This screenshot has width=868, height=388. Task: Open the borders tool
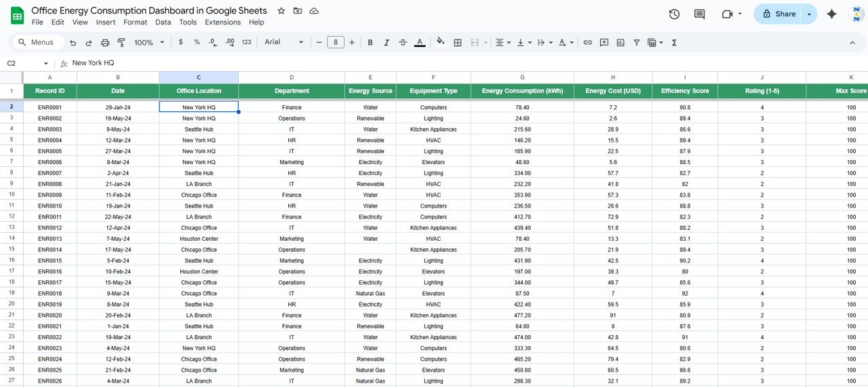(458, 42)
